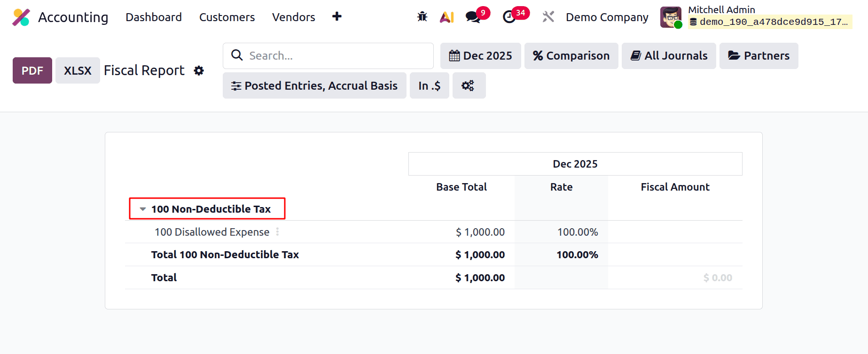The width and height of the screenshot is (868, 354).
Task: Click the Fiscal Report title
Action: tap(144, 70)
